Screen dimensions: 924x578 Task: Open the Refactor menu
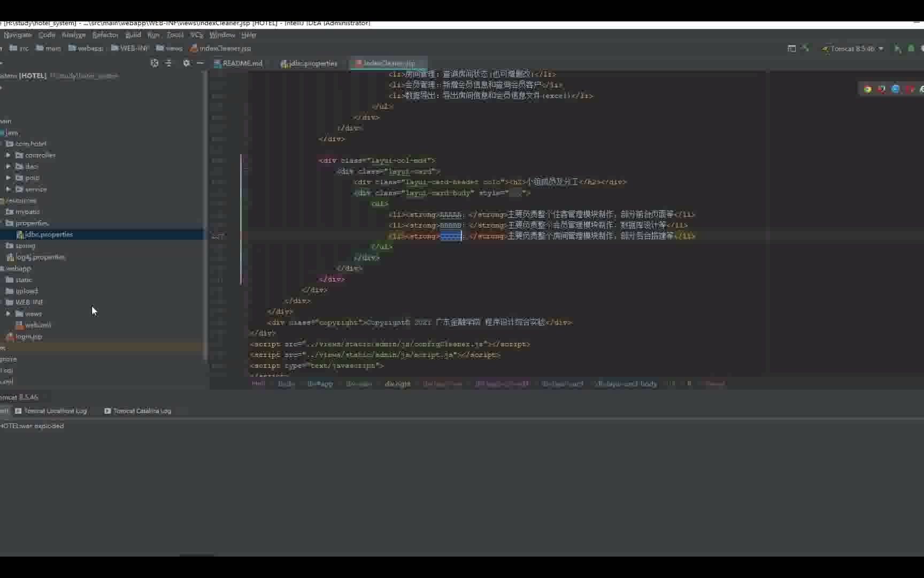click(105, 35)
